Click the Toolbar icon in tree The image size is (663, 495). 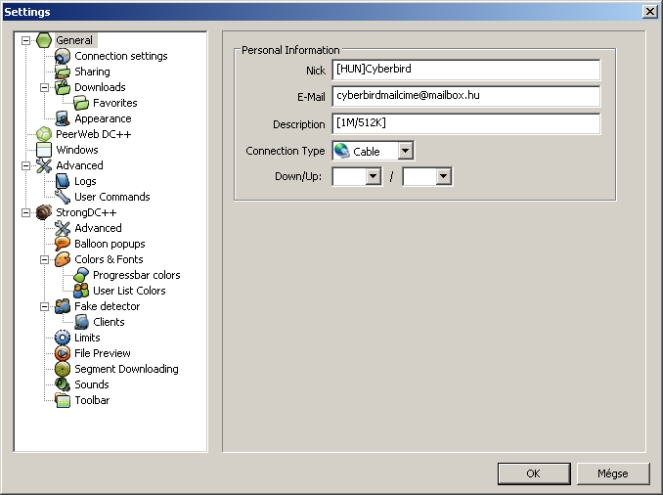coord(63,401)
